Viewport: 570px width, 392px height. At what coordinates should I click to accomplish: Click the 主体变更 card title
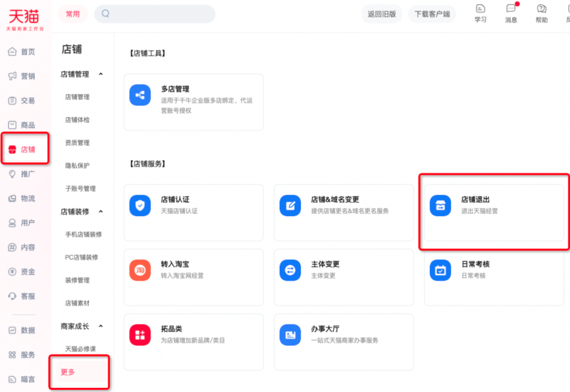pyautogui.click(x=325, y=264)
